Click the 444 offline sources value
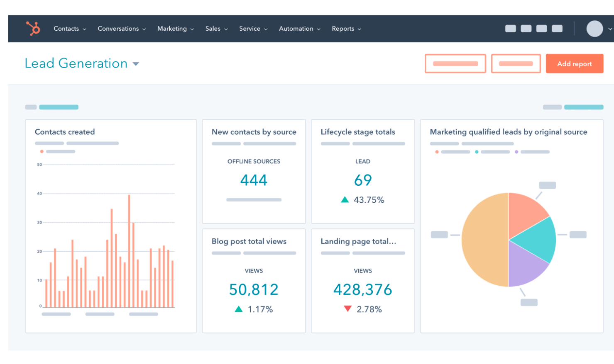The width and height of the screenshot is (614, 364). tap(254, 180)
